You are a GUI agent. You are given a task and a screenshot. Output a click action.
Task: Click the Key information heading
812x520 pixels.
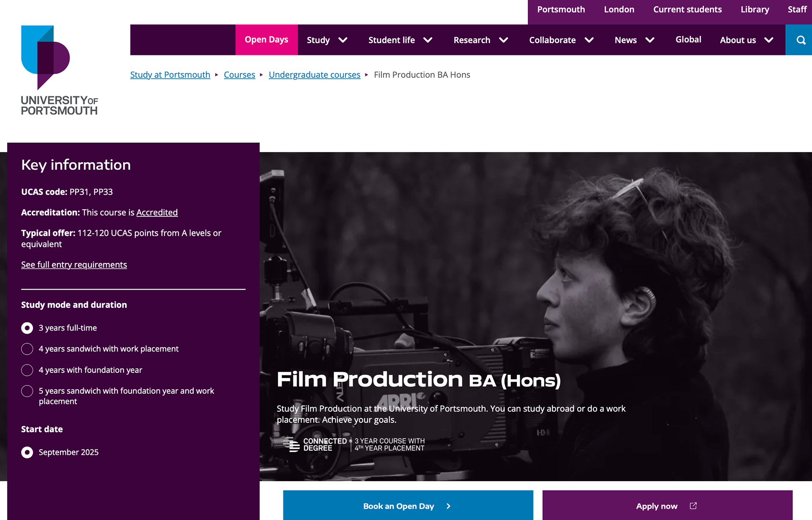click(x=76, y=165)
